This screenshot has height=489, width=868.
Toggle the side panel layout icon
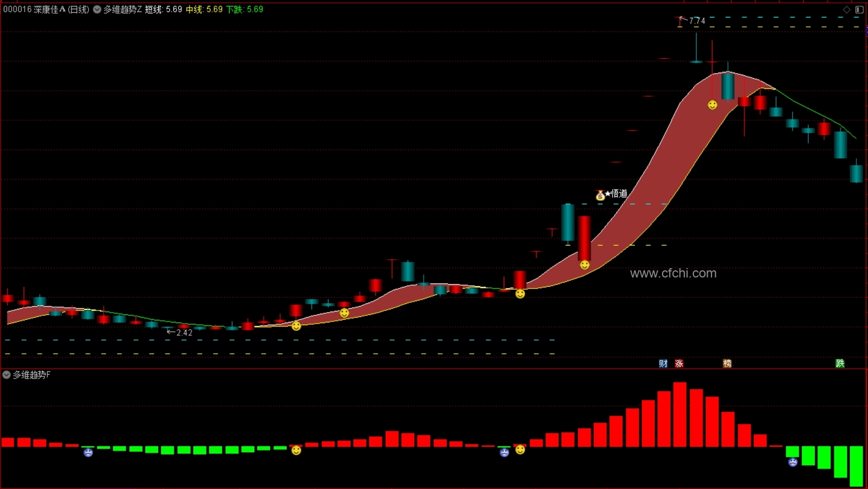(x=859, y=9)
